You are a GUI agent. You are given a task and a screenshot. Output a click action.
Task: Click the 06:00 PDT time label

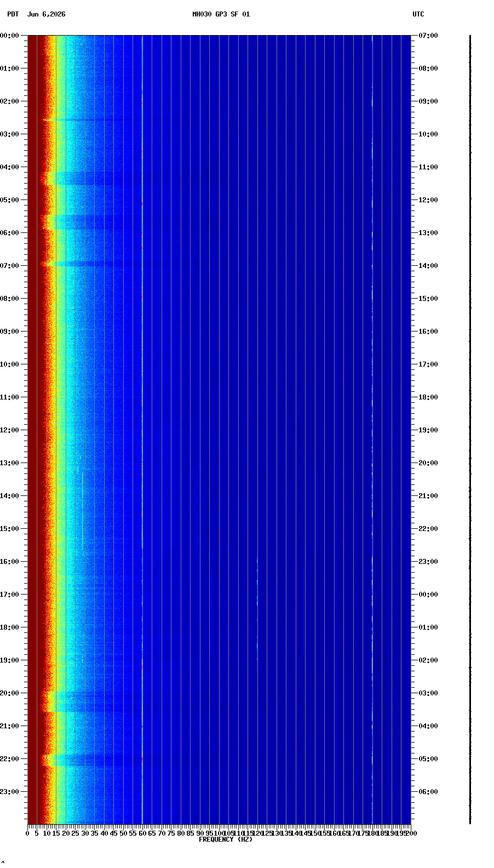[x=9, y=233]
